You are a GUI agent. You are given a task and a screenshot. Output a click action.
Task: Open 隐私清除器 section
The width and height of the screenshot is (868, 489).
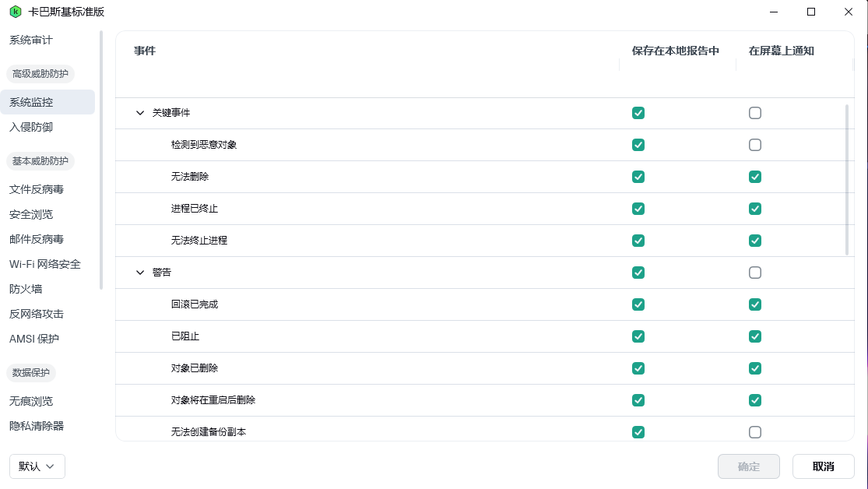coord(37,426)
